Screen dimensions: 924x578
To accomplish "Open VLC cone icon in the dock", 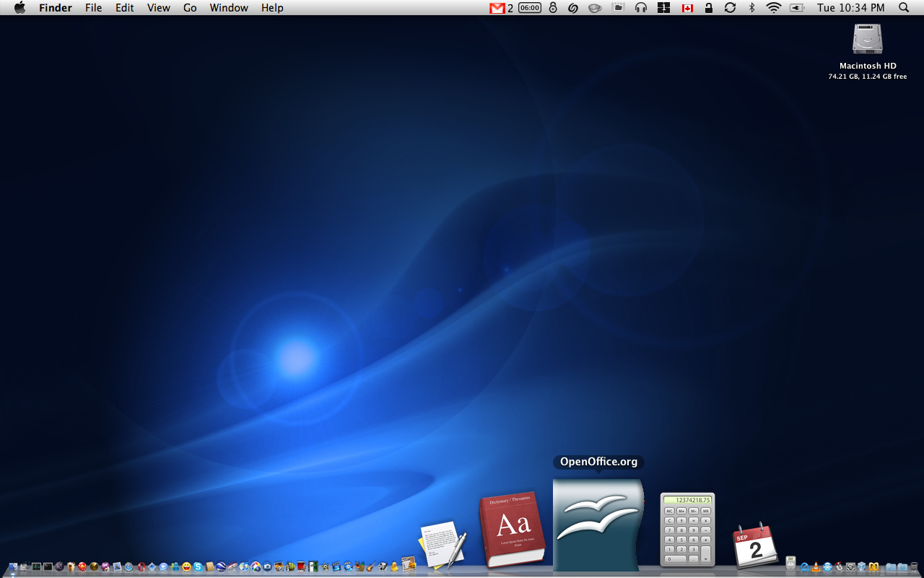I will 816,566.
